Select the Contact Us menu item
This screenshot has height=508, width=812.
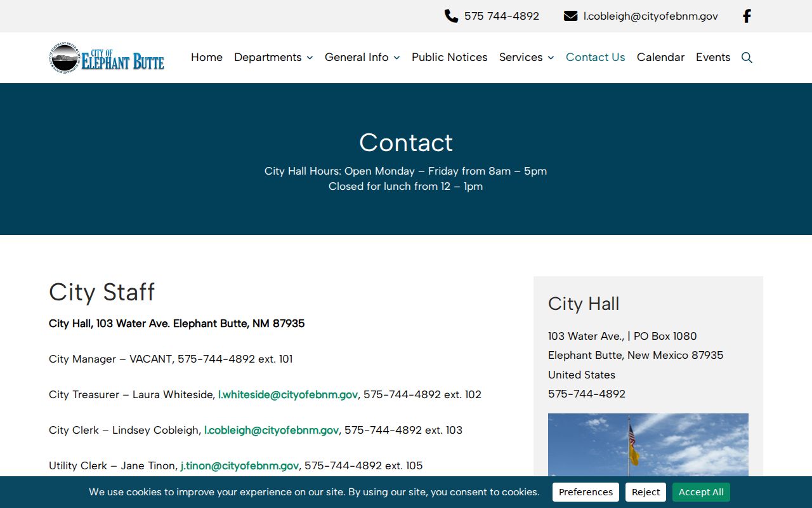[596, 57]
